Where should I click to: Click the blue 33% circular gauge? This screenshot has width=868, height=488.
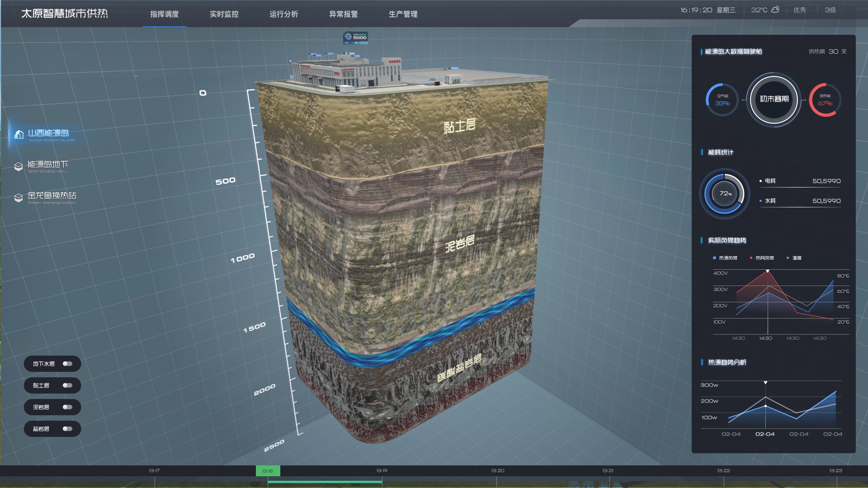click(722, 100)
